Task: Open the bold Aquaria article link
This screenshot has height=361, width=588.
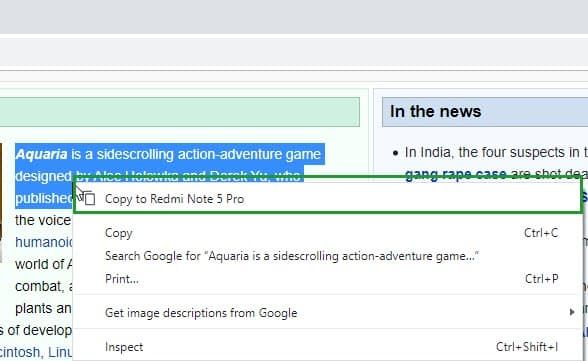Action: pos(42,154)
